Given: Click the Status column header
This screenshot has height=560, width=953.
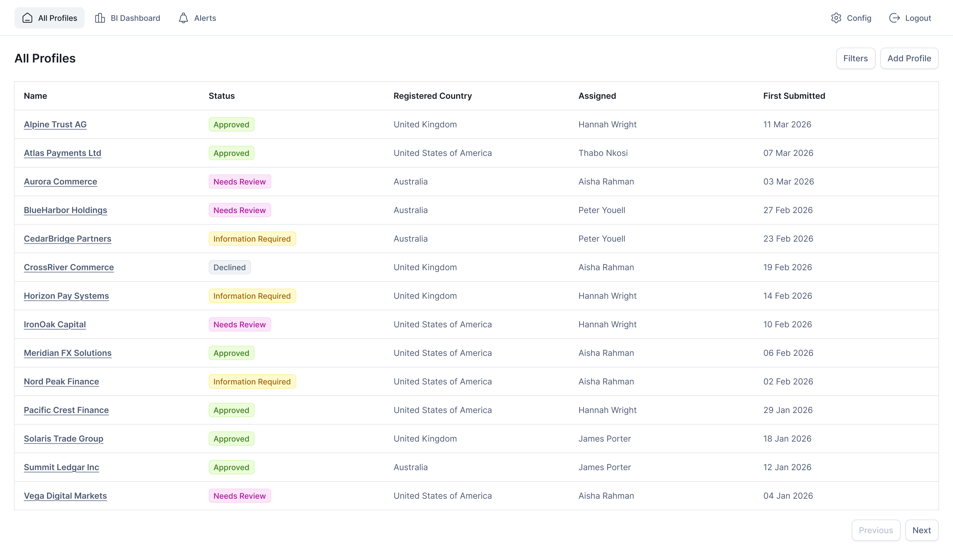Looking at the screenshot, I should 222,96.
